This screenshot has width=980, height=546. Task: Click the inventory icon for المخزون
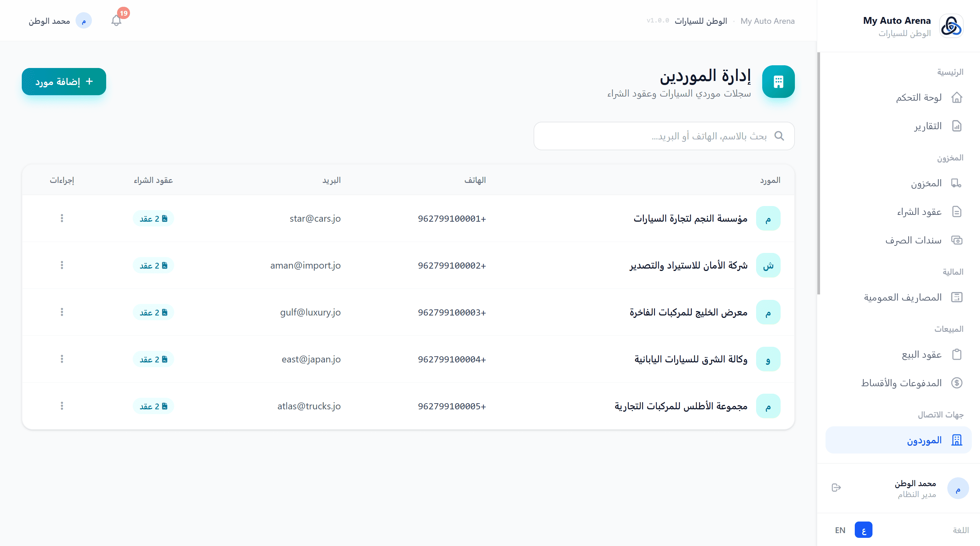pos(957,183)
